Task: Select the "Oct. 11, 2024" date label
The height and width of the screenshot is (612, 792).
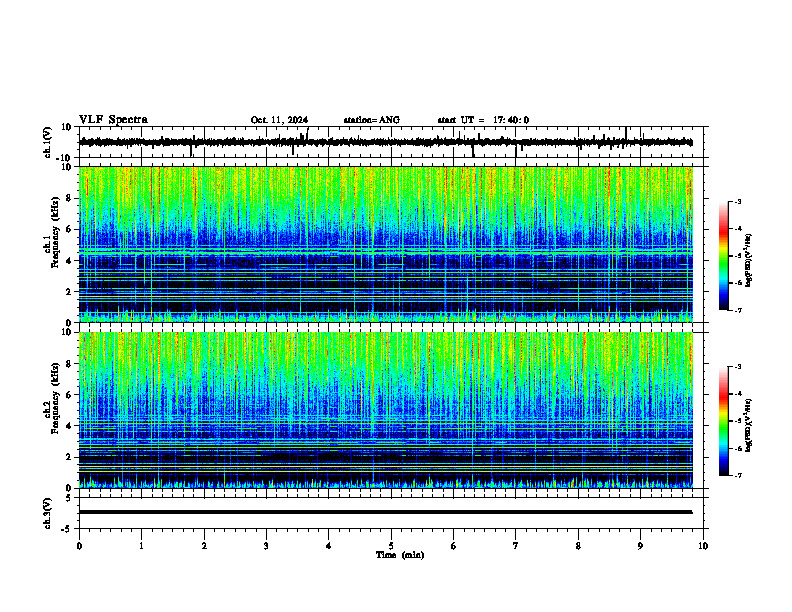Action: [279, 120]
